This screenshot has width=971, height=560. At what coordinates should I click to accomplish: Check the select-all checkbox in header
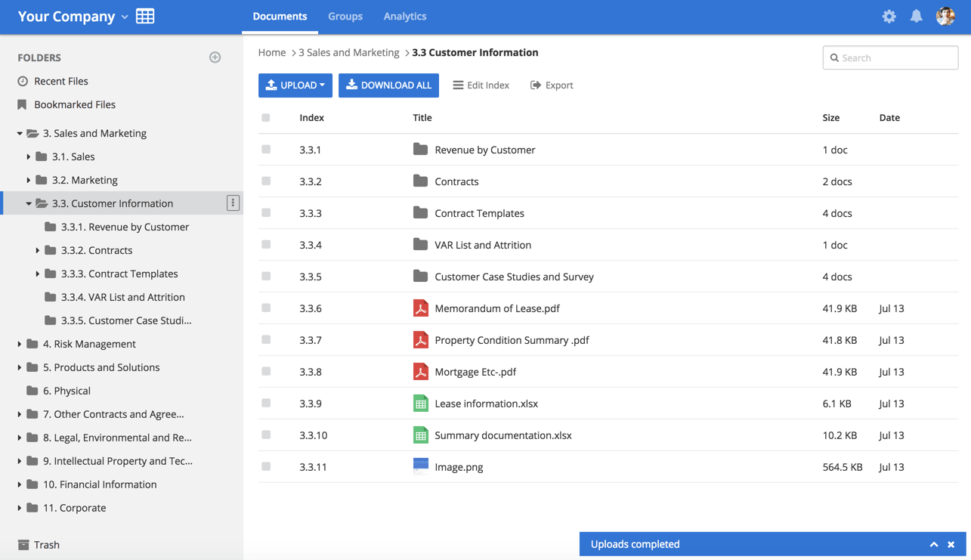266,118
